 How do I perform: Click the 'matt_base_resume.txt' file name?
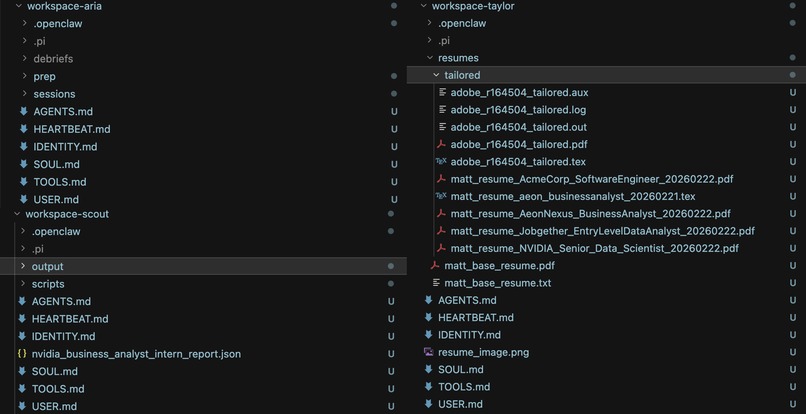click(x=498, y=283)
